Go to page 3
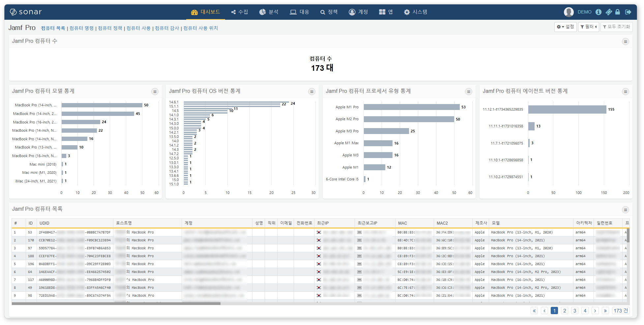 pos(575,311)
